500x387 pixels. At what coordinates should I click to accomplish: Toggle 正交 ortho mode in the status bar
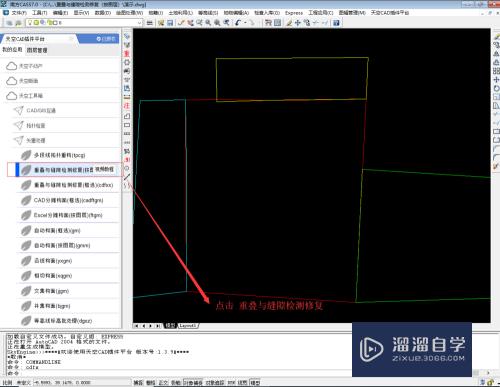163,383
